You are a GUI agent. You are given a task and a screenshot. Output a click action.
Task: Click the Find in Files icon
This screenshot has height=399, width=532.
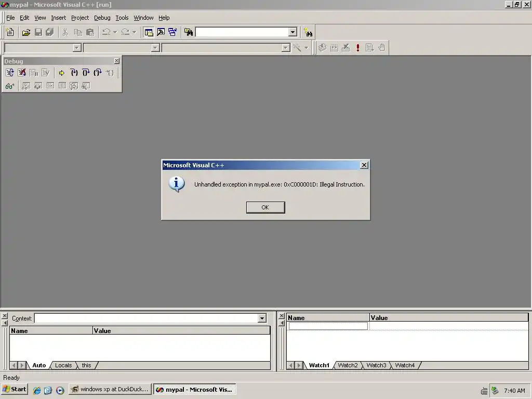[x=188, y=32]
